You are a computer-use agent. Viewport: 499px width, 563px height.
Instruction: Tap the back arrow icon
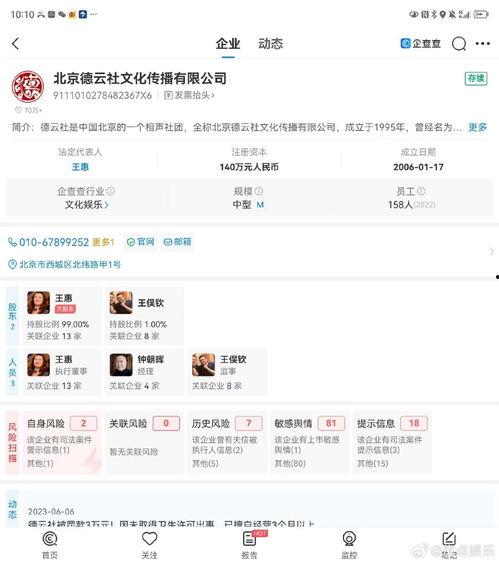pyautogui.click(x=15, y=44)
